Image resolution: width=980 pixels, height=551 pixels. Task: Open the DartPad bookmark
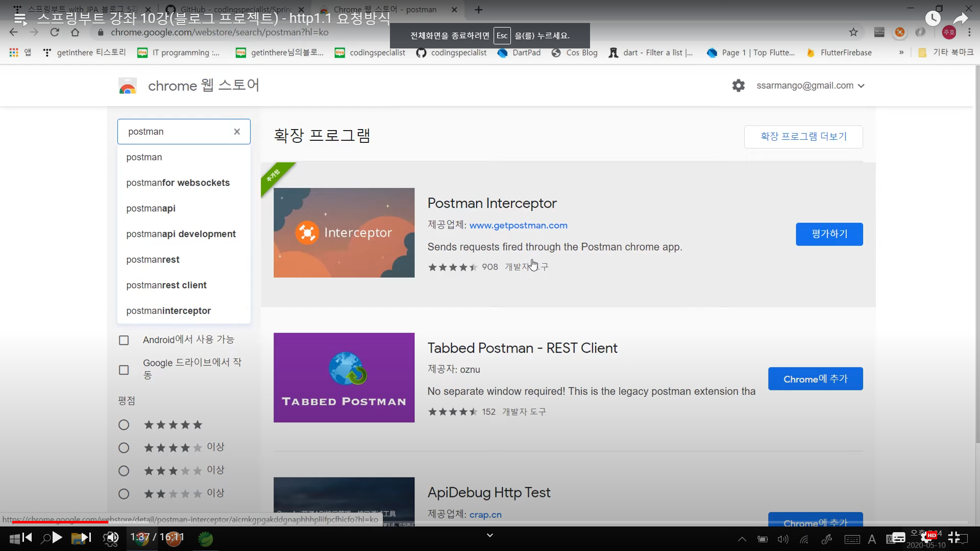click(x=519, y=53)
